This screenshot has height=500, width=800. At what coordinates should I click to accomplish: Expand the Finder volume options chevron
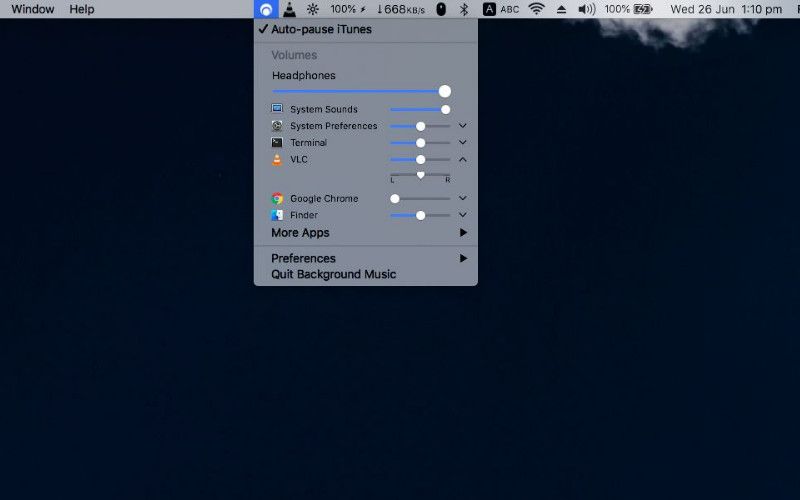[x=463, y=215]
